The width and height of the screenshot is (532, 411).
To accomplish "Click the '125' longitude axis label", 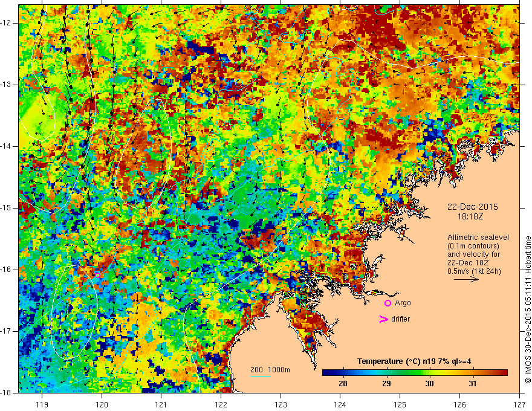I will pos(400,404).
